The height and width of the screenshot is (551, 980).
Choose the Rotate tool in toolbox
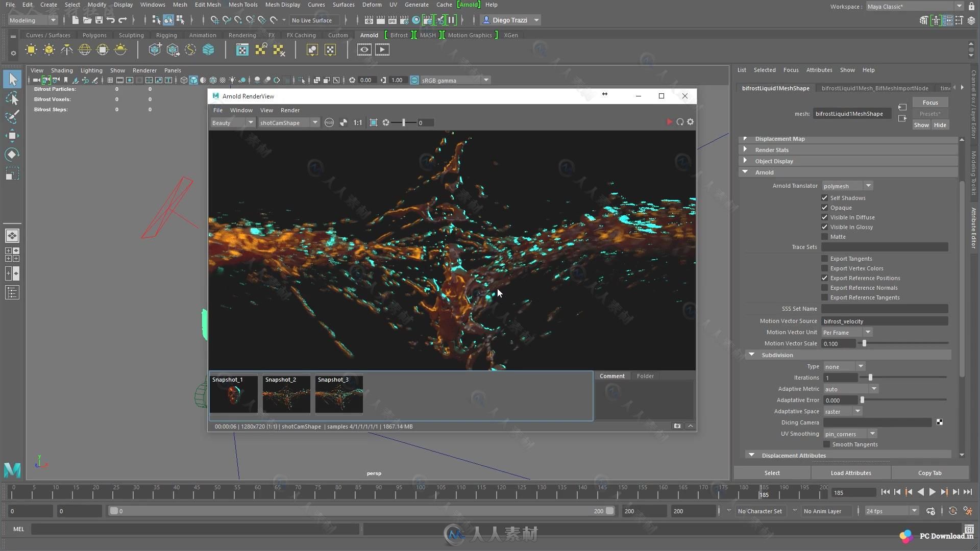coord(13,155)
